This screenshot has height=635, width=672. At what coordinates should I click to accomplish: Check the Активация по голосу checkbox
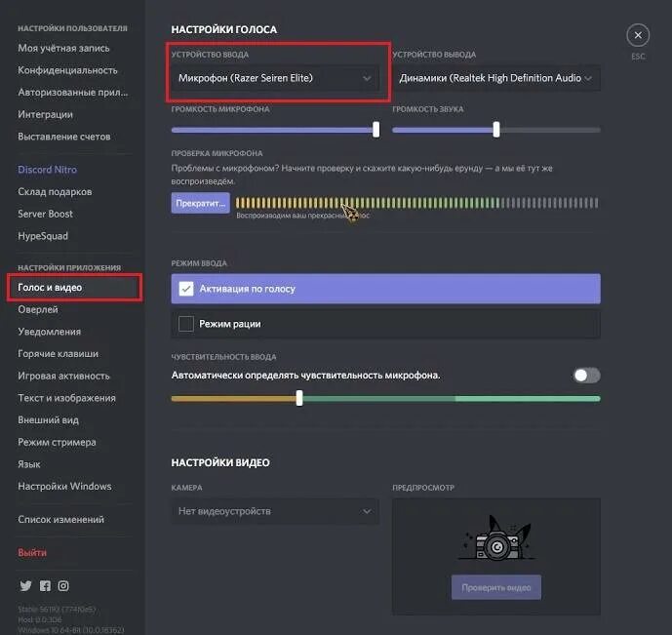pos(186,289)
